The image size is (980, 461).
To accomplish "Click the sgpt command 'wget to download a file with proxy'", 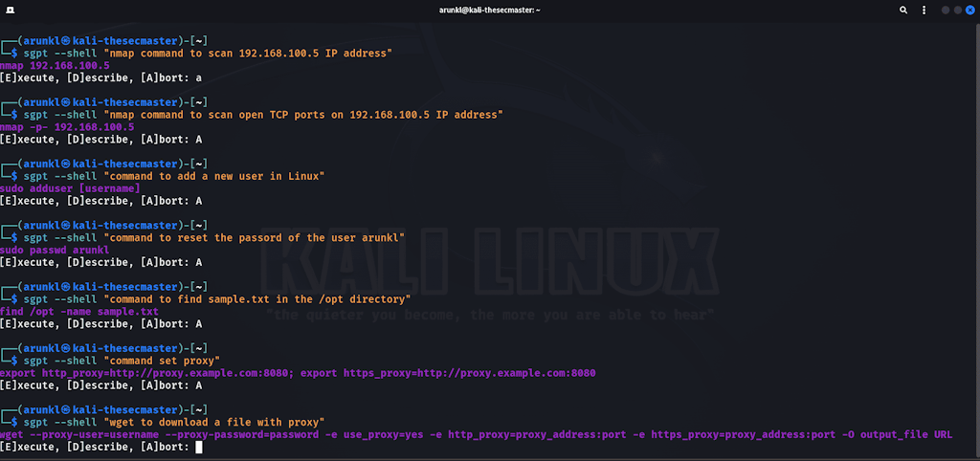I will (x=174, y=423).
